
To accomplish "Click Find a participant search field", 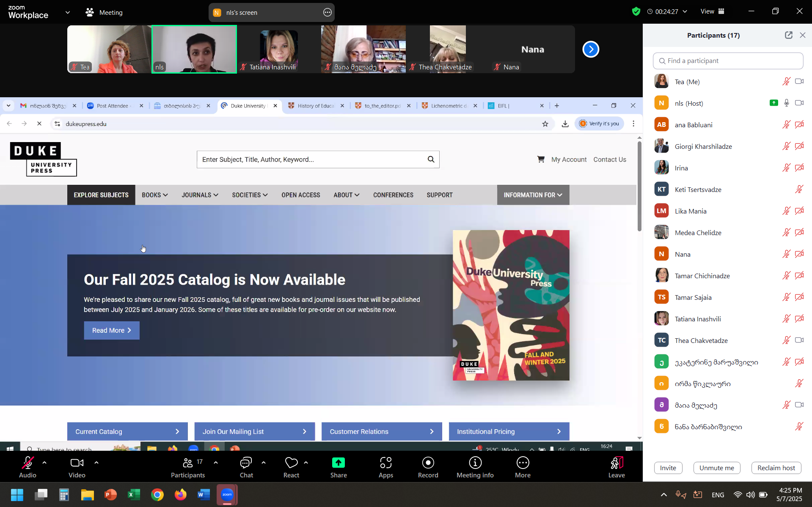I will [x=728, y=61].
